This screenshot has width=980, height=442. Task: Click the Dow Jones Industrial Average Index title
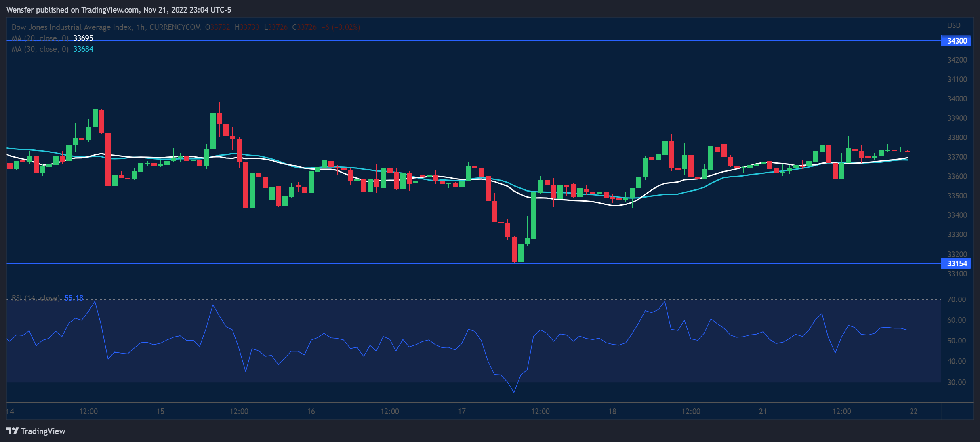coord(72,27)
